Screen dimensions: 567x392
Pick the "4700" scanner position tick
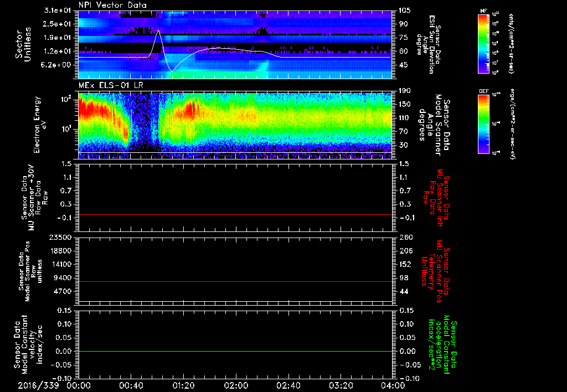63,291
